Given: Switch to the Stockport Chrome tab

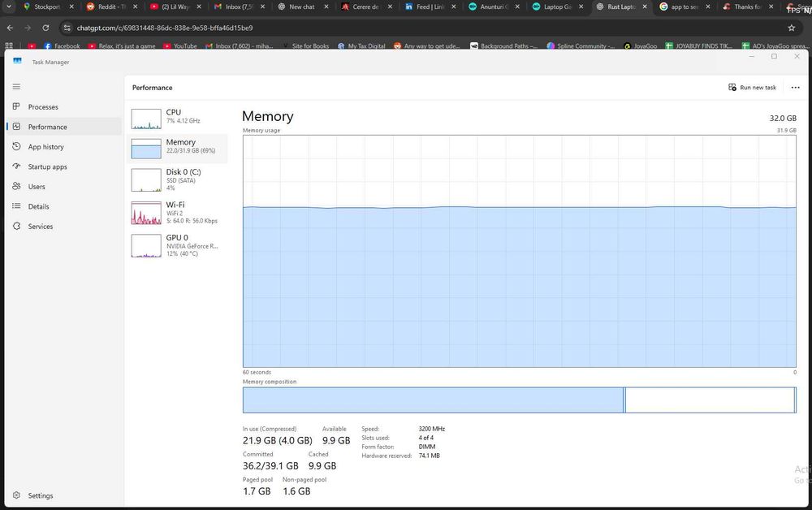Looking at the screenshot, I should 50,6.
